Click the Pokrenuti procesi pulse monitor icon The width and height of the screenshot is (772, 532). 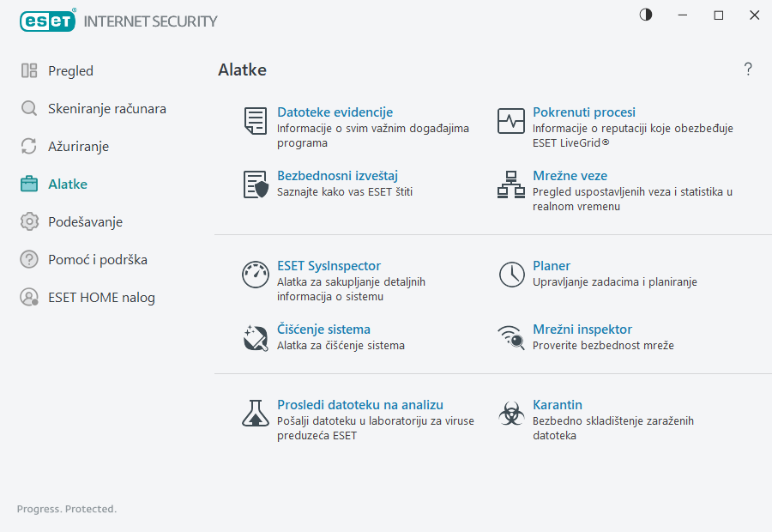(511, 121)
